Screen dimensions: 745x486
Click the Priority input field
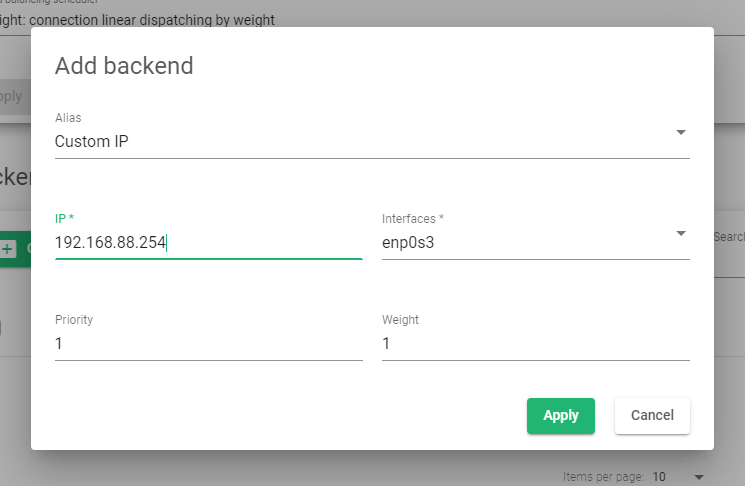(209, 343)
